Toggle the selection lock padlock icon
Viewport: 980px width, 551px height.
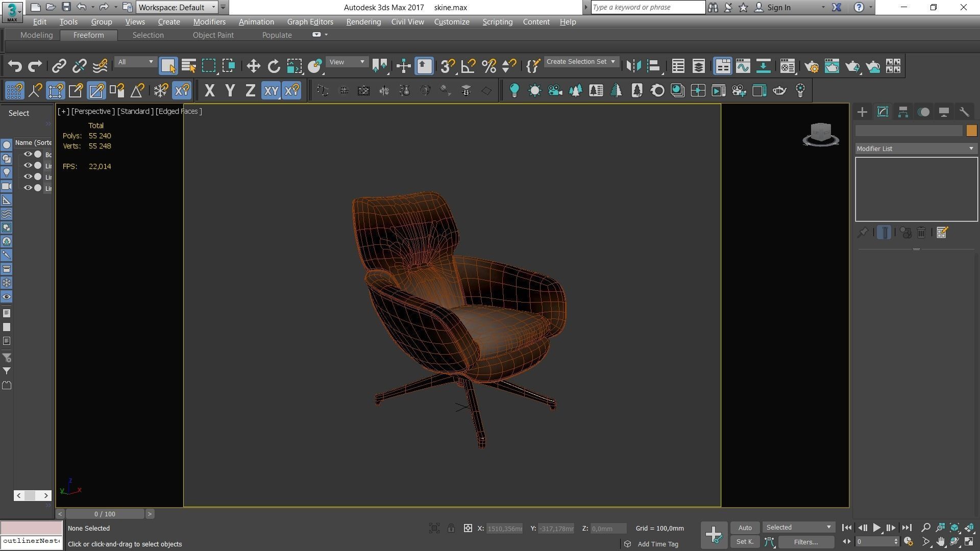coord(451,528)
